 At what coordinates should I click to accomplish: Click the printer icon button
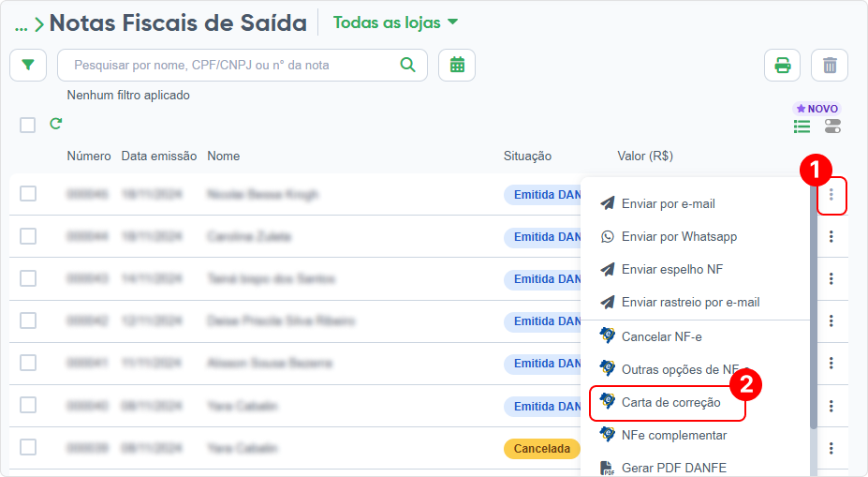click(783, 66)
